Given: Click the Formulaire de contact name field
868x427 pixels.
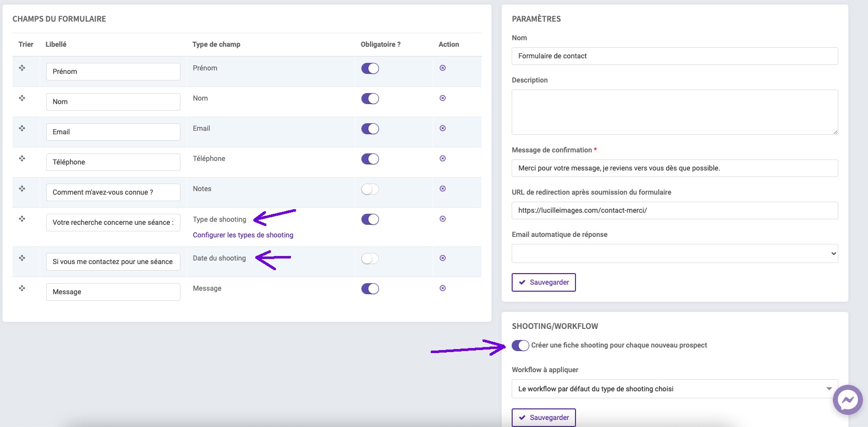Looking at the screenshot, I should point(674,56).
